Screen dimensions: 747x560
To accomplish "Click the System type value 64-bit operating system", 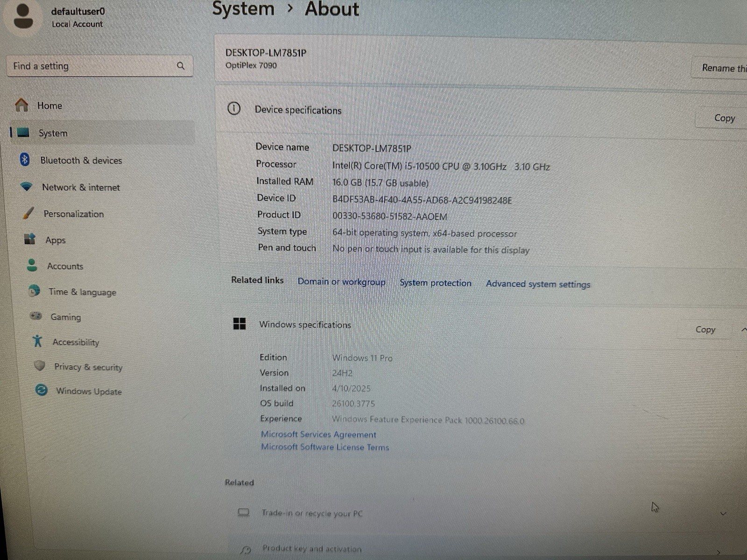I will click(x=425, y=233).
